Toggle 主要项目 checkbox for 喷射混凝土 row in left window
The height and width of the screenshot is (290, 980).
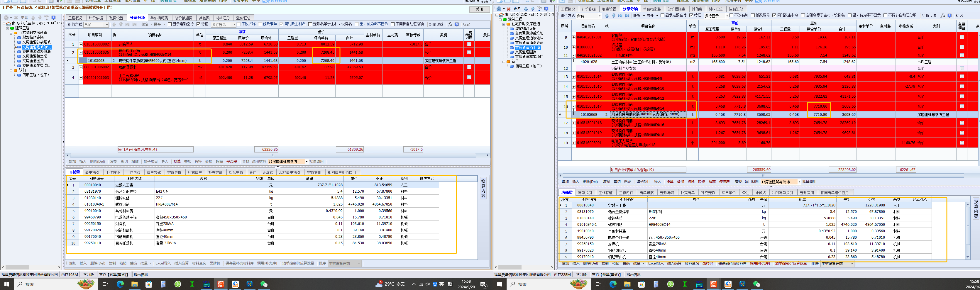[x=469, y=67]
